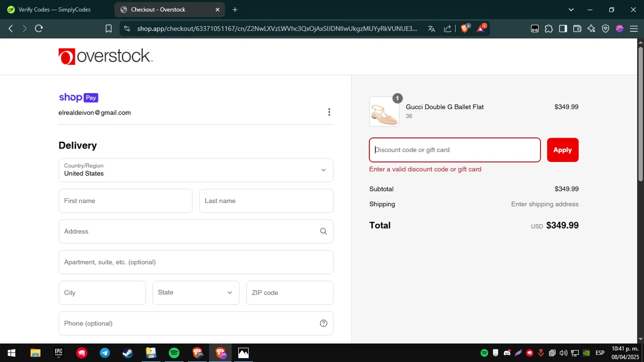Toggle the browser sidebar panel icon
This screenshot has width=644, height=362.
point(563,29)
